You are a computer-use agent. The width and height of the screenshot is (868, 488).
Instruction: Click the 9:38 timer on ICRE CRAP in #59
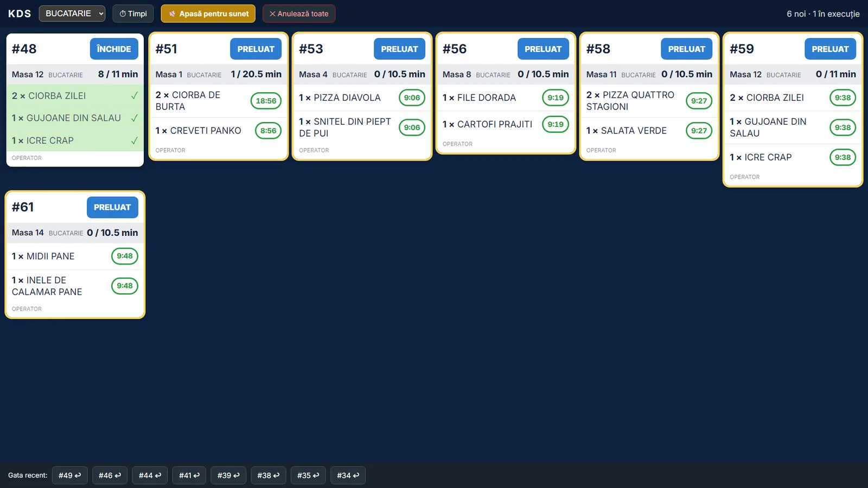pos(843,157)
